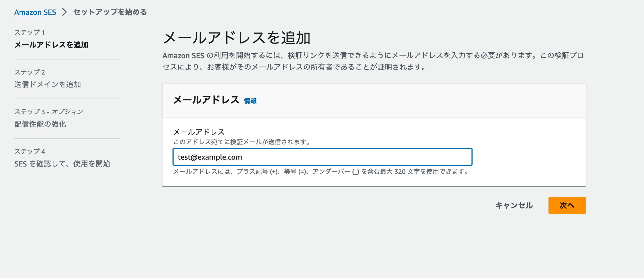Click the breadcrumb separator chevron

(64, 12)
